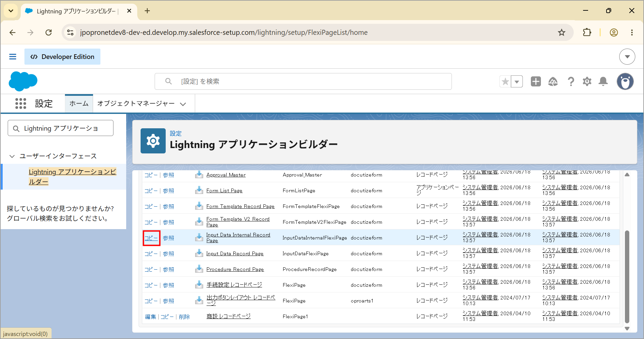The image size is (644, 339).
Task: Open the Trailhead guidance icon
Action: [553, 81]
